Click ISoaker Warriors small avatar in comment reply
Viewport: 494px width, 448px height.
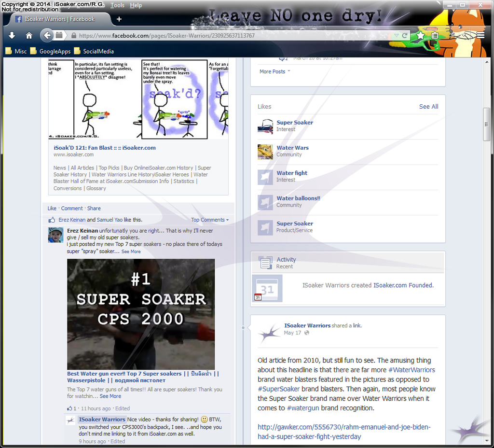(x=70, y=420)
